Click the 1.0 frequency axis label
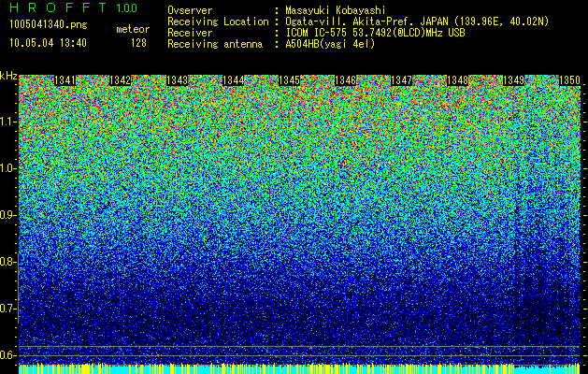Screen dimensions: 588x374 coord(7,168)
